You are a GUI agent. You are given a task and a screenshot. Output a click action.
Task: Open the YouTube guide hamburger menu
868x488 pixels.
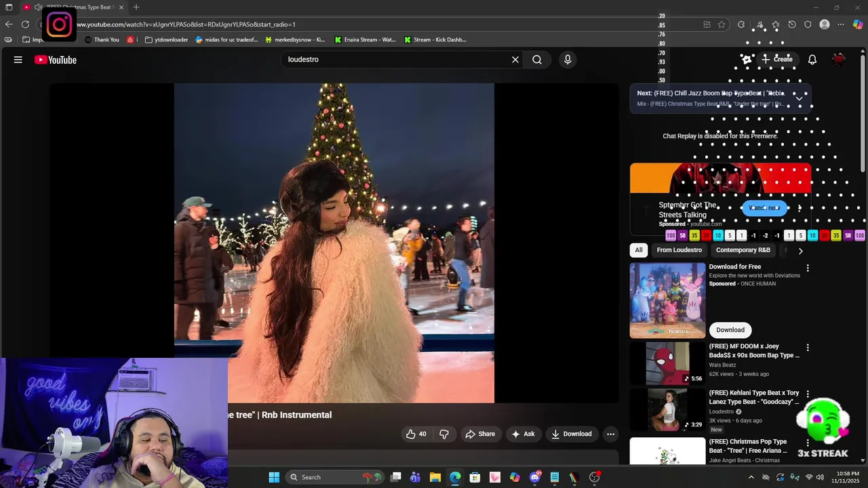click(x=18, y=60)
